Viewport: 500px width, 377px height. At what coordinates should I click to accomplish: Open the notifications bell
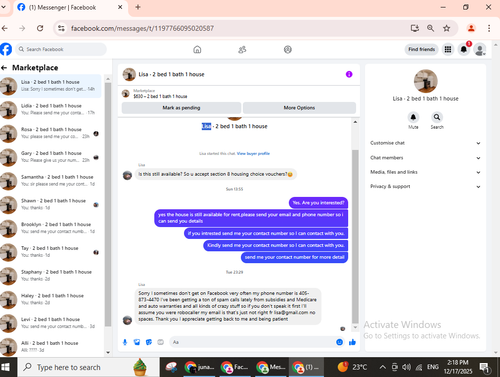pos(464,49)
